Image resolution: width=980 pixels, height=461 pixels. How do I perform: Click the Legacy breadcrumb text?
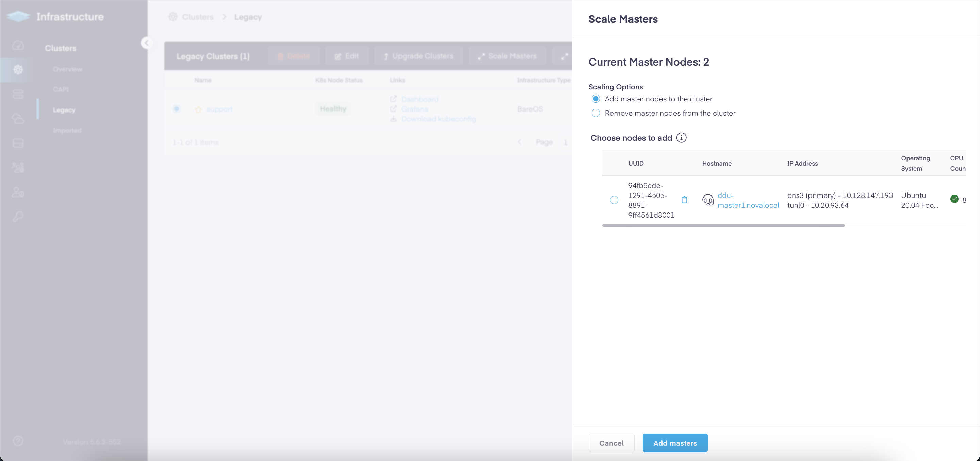(248, 17)
